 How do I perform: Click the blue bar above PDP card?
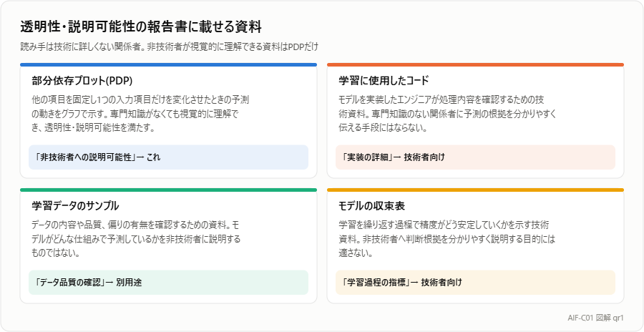click(x=168, y=64)
